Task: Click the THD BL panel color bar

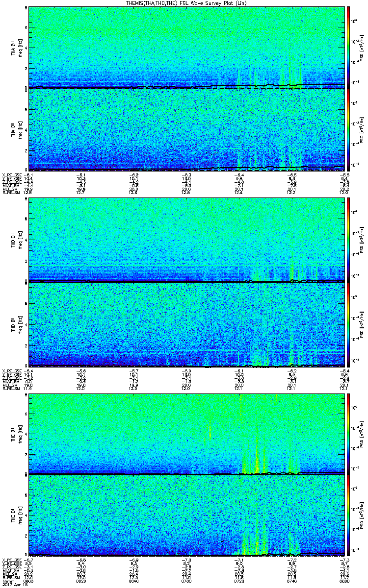Action: pos(348,241)
